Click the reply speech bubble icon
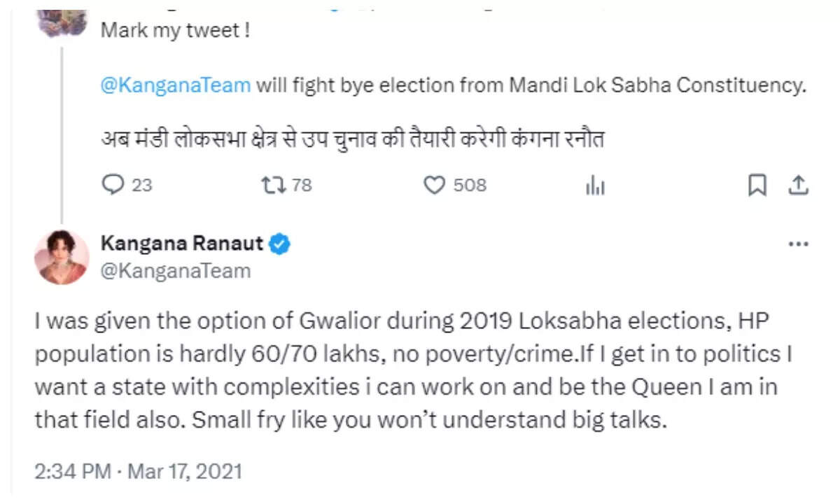840x504 pixels. (x=113, y=185)
